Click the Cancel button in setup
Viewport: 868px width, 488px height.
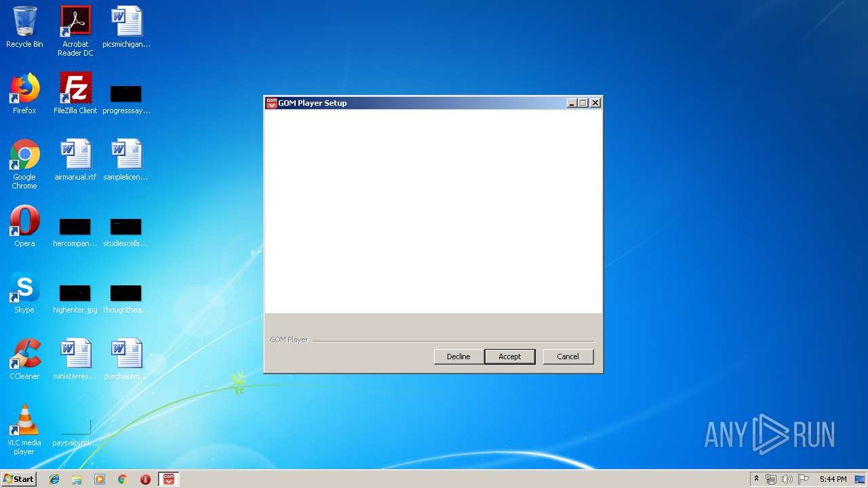(568, 357)
